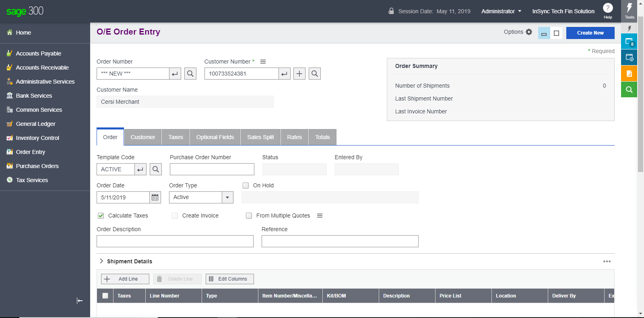Expand Administrative Services in sidebar

[45, 82]
